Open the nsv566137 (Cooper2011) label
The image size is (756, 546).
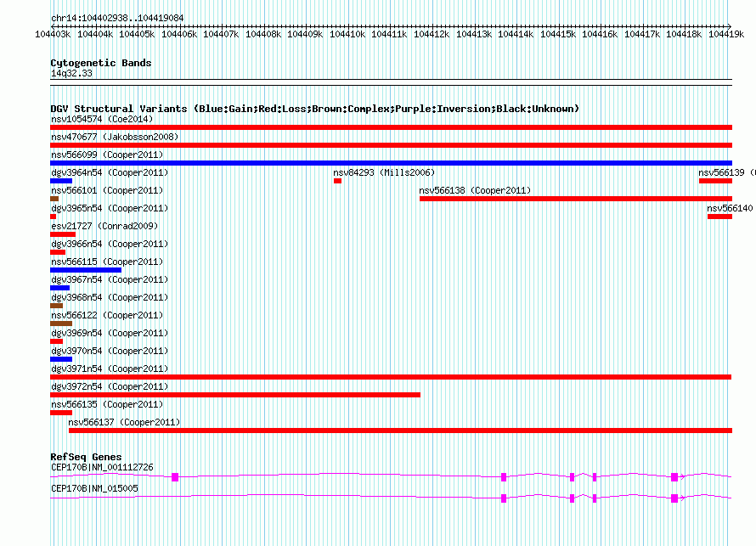tap(124, 422)
